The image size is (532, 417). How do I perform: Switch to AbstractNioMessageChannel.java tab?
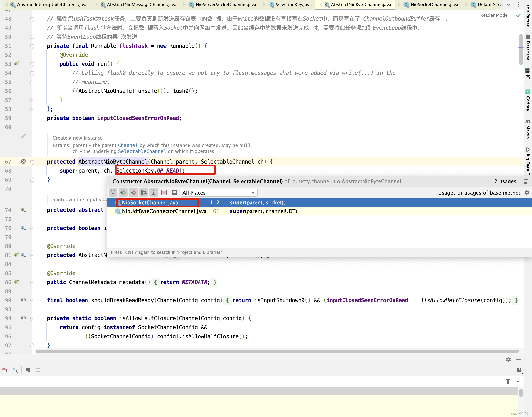[x=141, y=5]
